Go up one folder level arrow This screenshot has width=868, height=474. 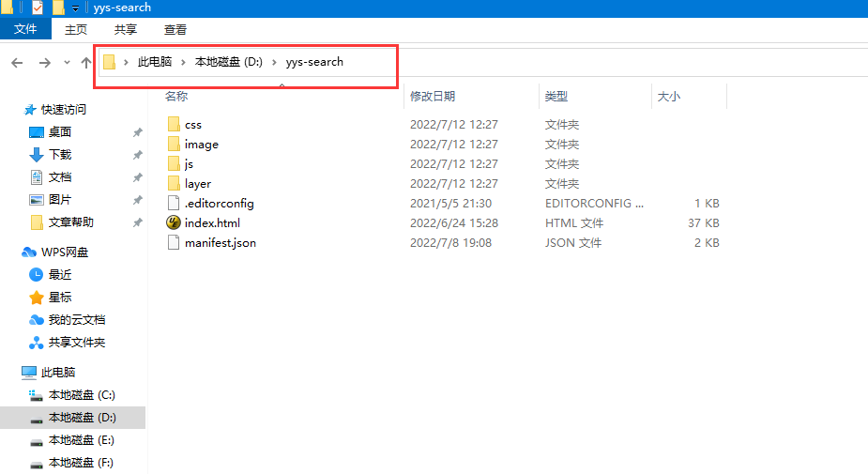(86, 63)
